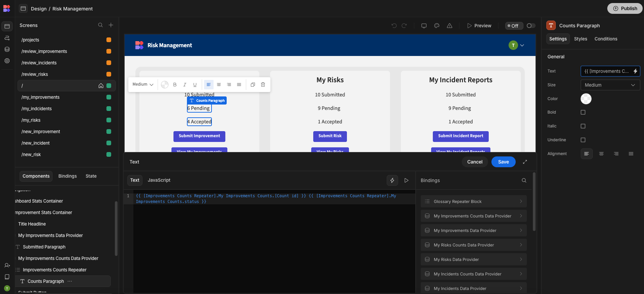The height and width of the screenshot is (294, 644).
Task: Open the Design screens sidebar icon
Action: pos(7,26)
